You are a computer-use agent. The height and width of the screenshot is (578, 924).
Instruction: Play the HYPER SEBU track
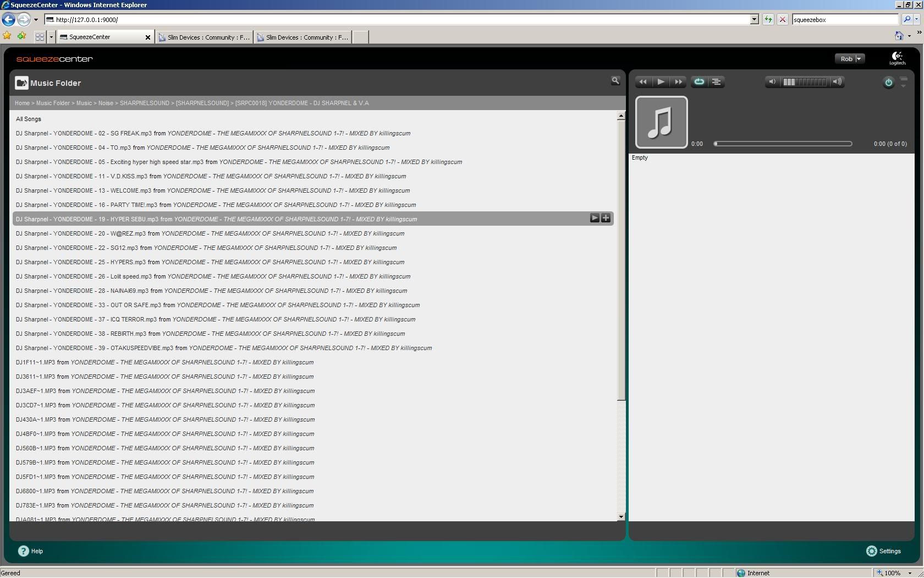595,218
